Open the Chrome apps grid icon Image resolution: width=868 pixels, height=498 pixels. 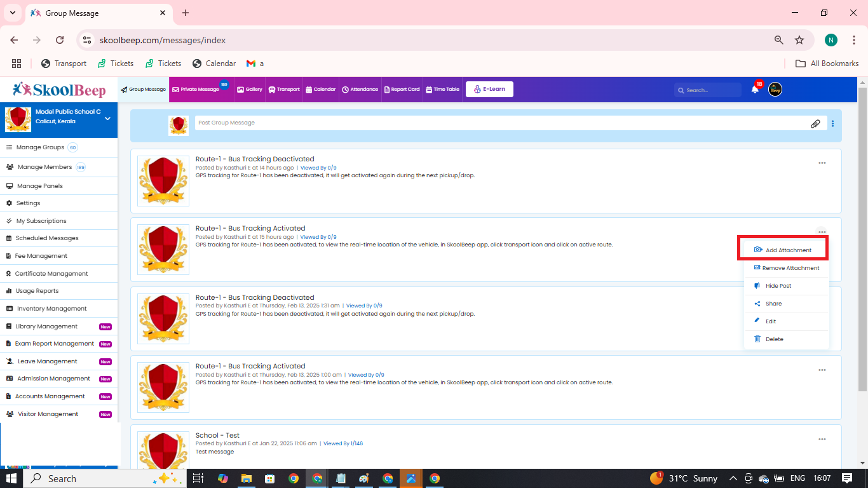point(17,64)
